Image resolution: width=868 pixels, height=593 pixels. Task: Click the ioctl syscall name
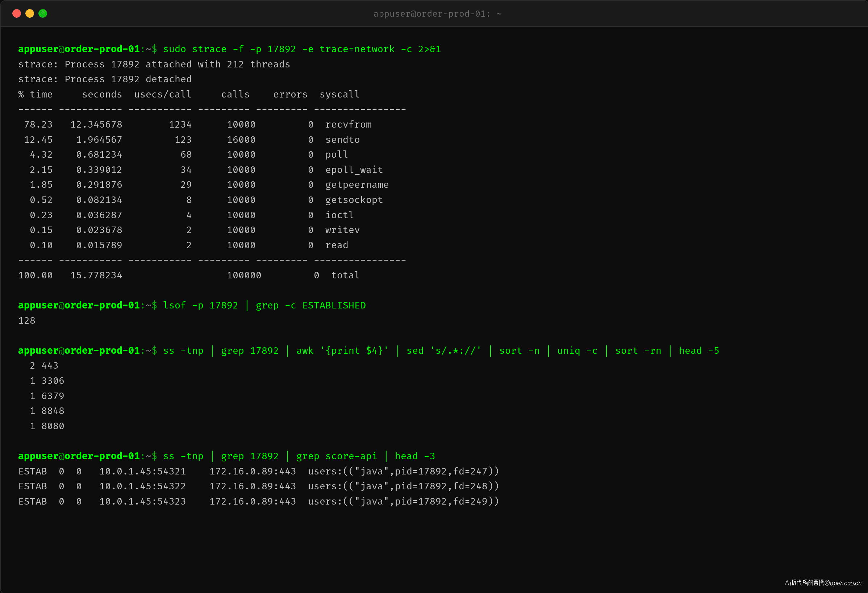339,215
